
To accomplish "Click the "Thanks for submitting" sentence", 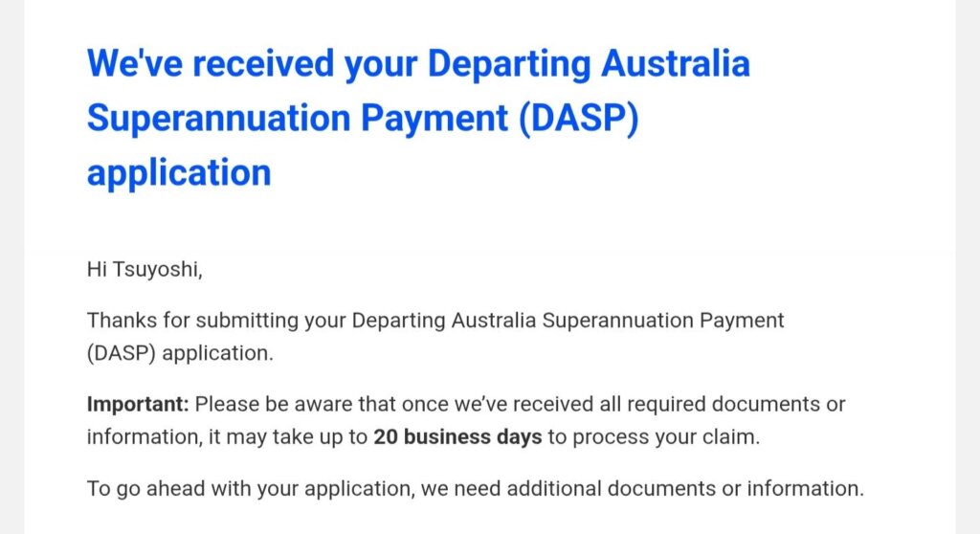I will 435,321.
